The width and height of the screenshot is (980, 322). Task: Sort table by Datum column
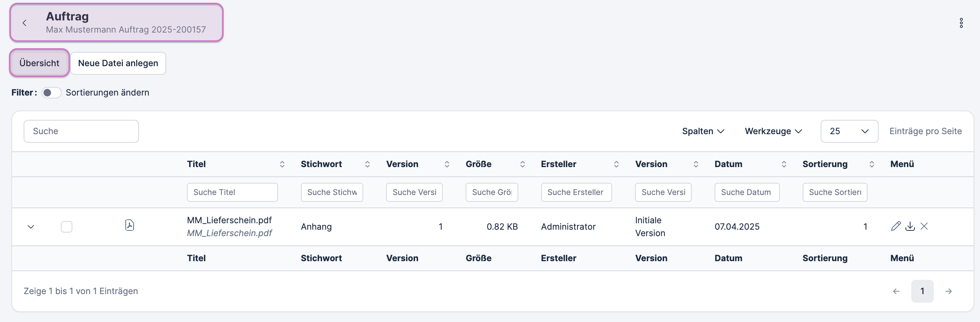tap(784, 164)
